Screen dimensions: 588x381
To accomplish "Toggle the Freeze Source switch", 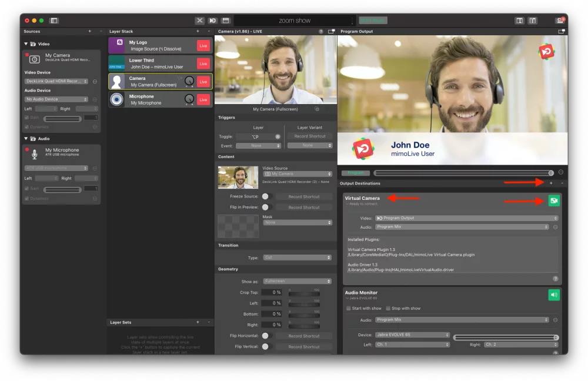I will [x=266, y=196].
